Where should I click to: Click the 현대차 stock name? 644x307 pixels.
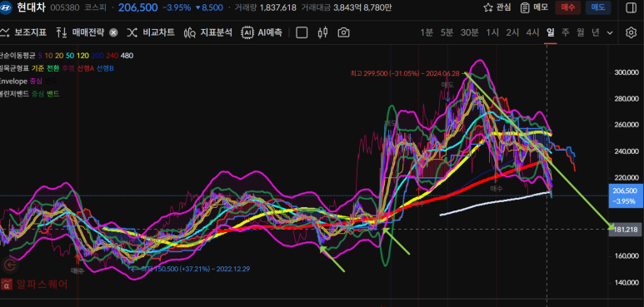click(31, 7)
